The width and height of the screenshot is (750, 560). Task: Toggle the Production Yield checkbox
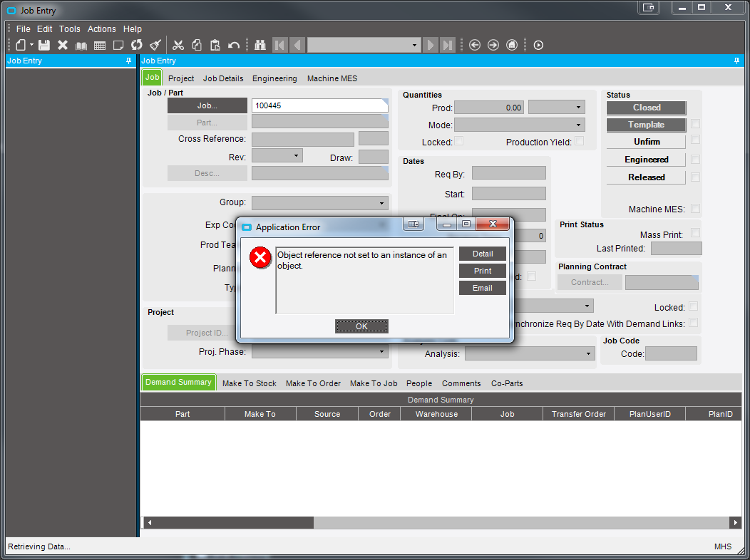click(579, 141)
